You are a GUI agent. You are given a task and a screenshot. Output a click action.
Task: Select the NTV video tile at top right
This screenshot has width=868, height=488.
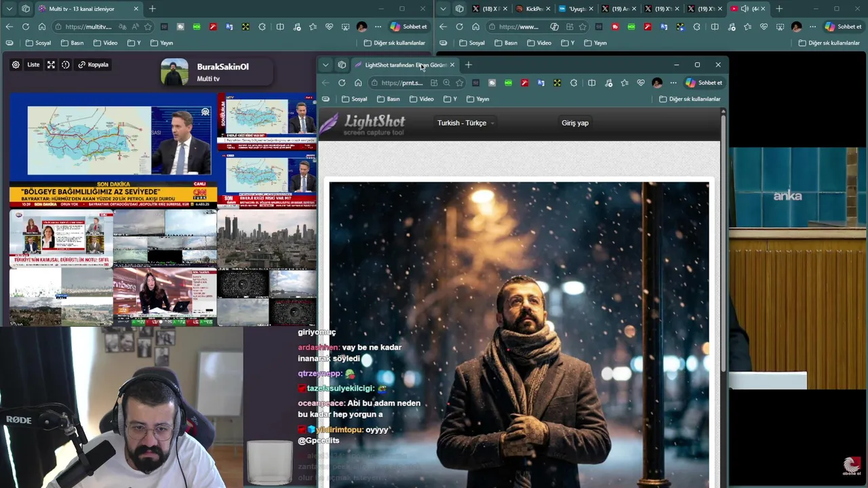(267, 121)
